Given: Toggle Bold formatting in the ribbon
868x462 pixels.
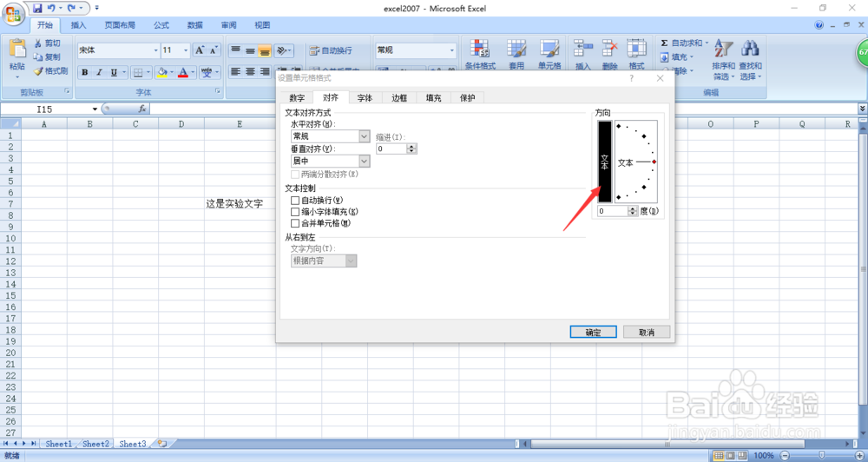Looking at the screenshot, I should (85, 72).
